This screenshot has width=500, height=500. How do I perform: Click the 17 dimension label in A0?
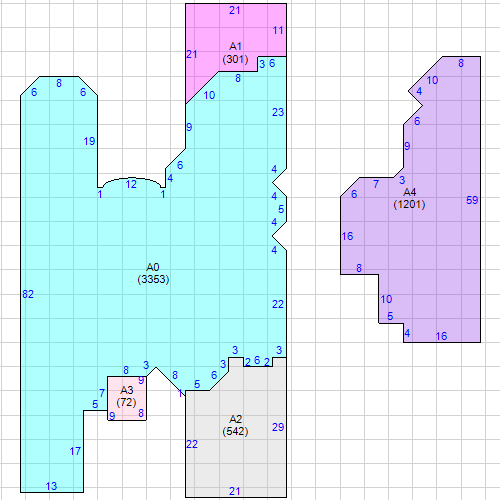pos(75,451)
